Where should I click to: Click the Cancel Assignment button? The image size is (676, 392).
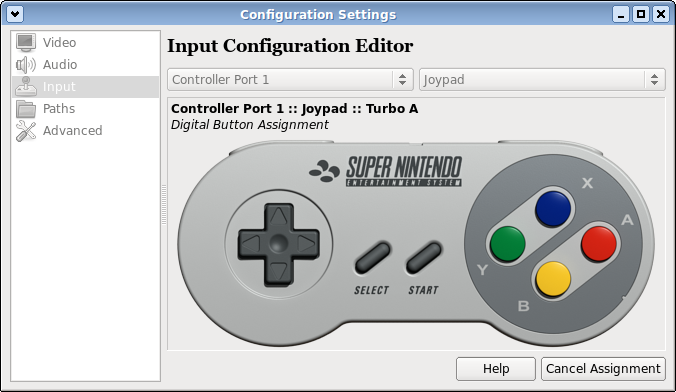(x=603, y=369)
